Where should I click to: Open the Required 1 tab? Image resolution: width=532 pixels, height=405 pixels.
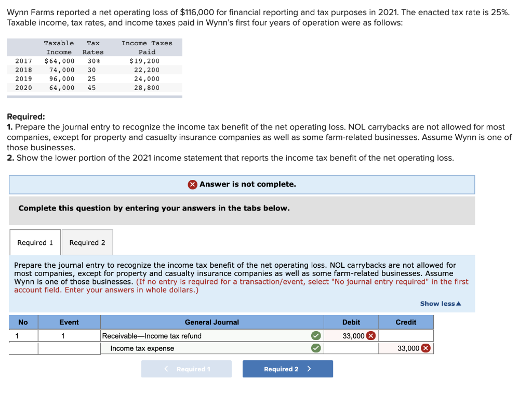click(x=35, y=242)
